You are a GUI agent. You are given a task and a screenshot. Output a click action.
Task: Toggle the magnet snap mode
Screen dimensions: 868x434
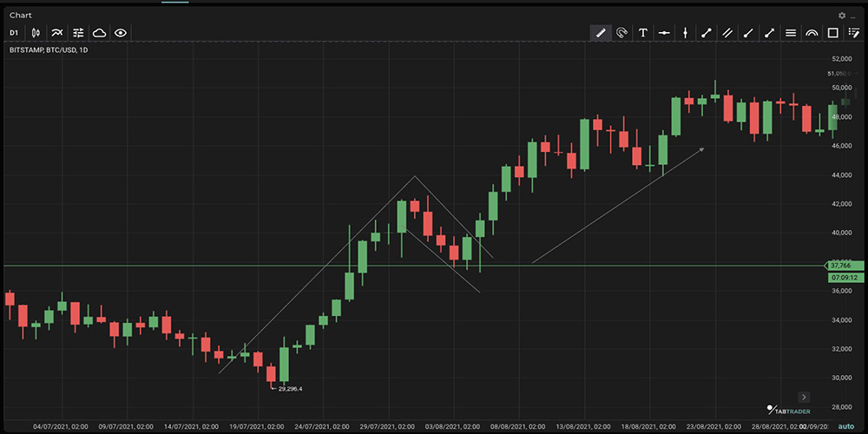click(621, 33)
